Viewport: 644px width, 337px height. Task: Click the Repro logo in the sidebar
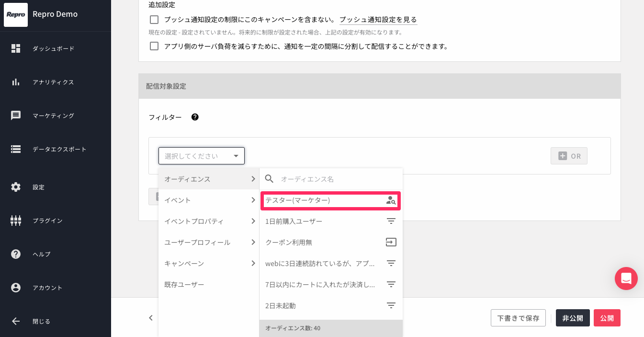pos(16,15)
